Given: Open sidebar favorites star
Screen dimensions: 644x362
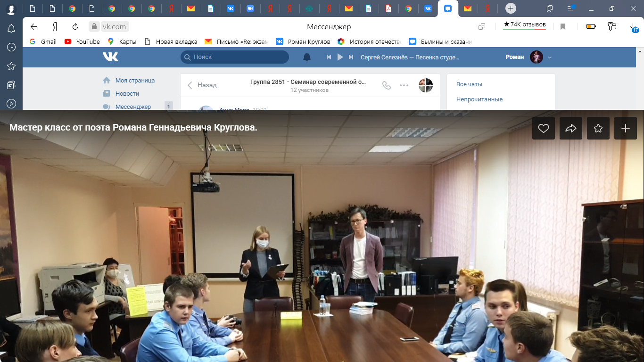Looking at the screenshot, I should point(11,66).
